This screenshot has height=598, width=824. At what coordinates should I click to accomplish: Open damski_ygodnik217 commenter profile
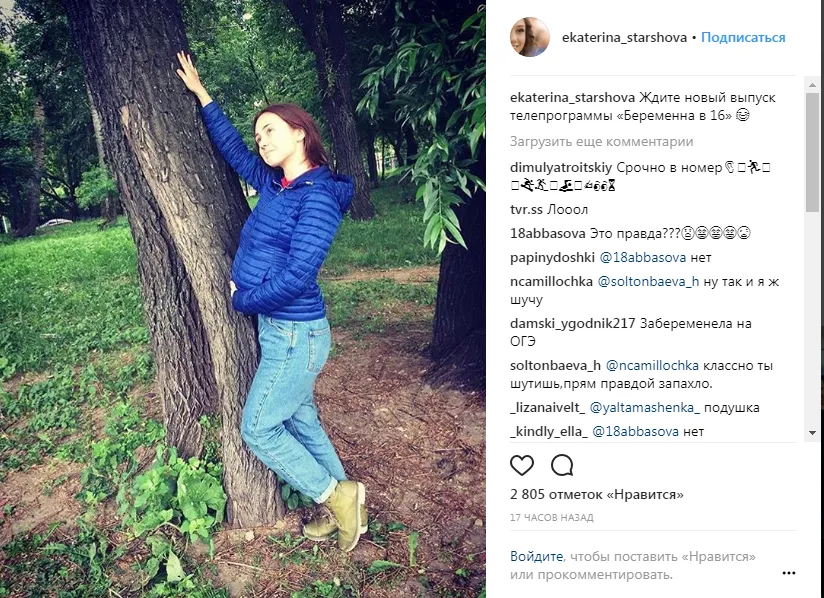573,324
